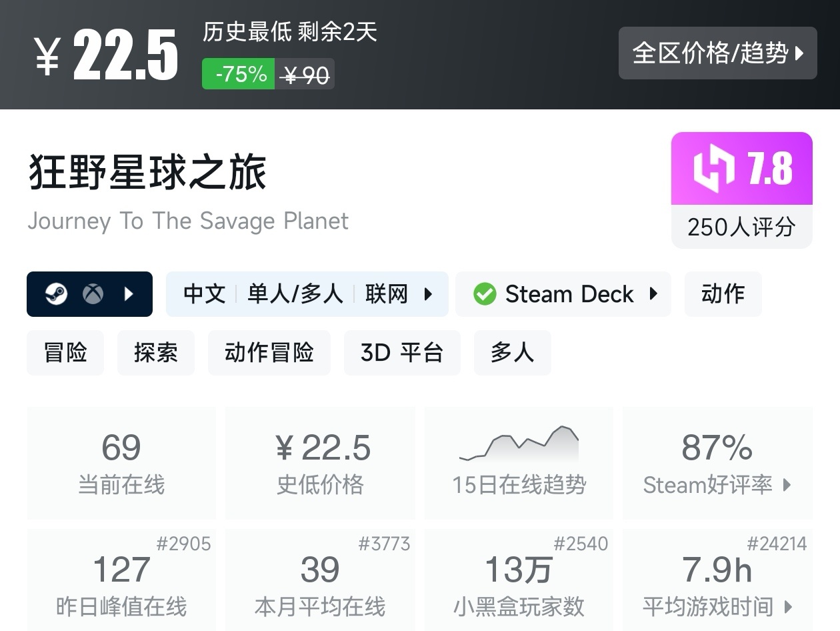The height and width of the screenshot is (631, 840).
Task: Open the 15日在线趋势 trend chart
Action: point(519,462)
